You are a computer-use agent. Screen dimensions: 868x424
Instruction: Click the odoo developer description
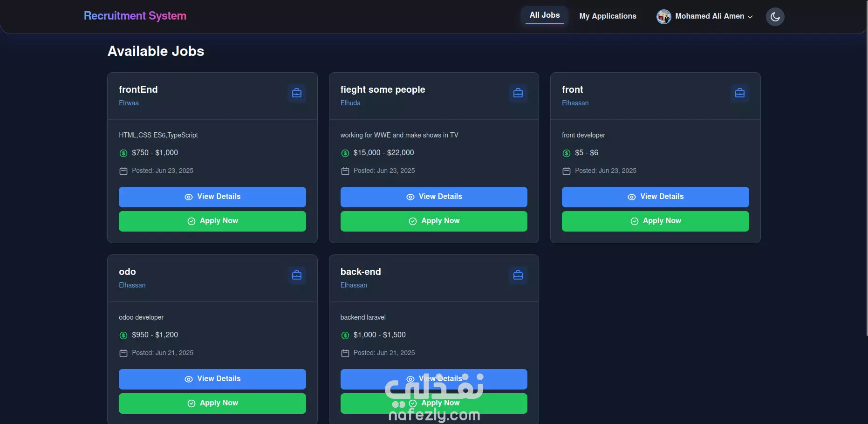[x=141, y=317]
